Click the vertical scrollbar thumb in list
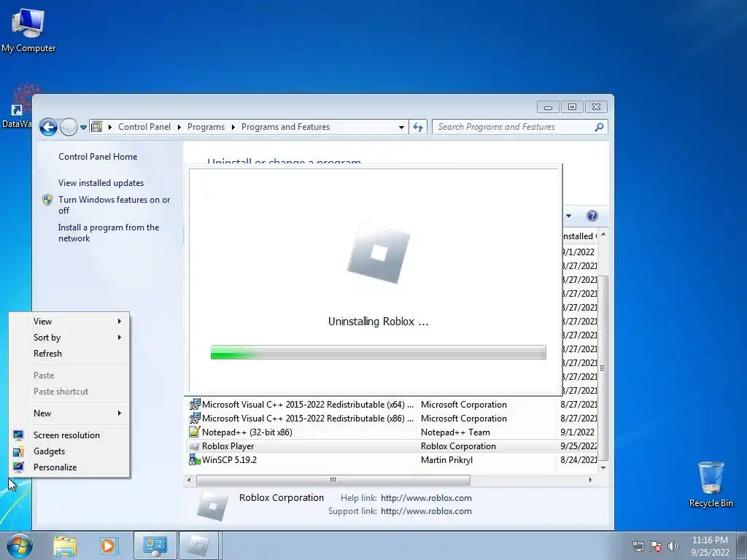 [603, 367]
